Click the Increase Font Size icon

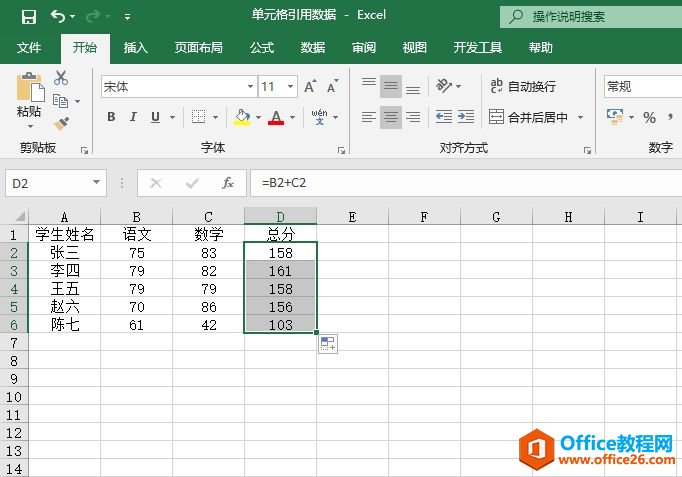(x=310, y=87)
